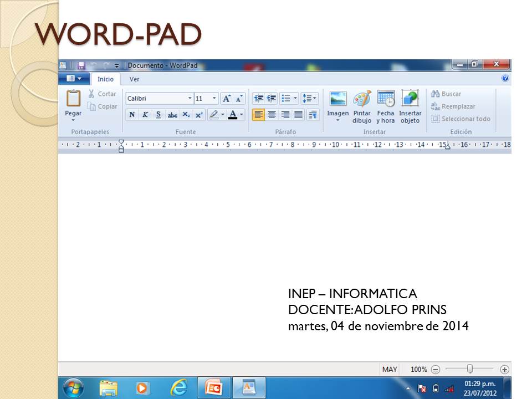Align text left
This screenshot has width=532, height=399.
tap(259, 115)
